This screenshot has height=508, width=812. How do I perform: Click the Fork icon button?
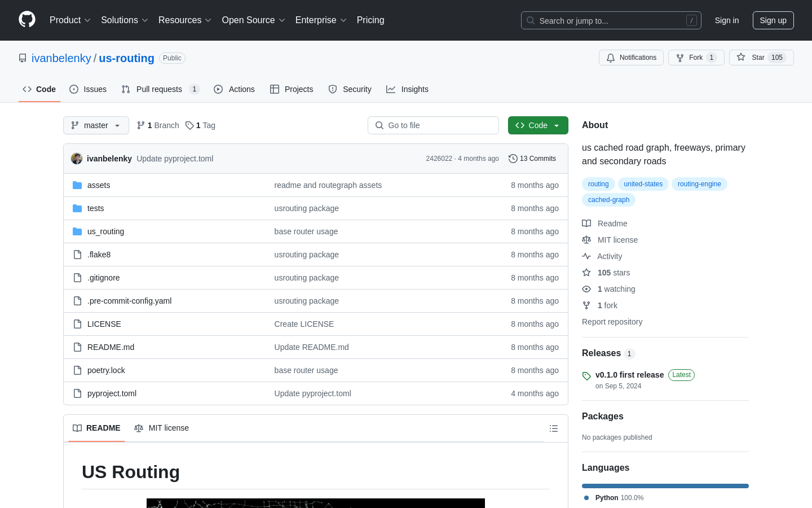pos(680,58)
